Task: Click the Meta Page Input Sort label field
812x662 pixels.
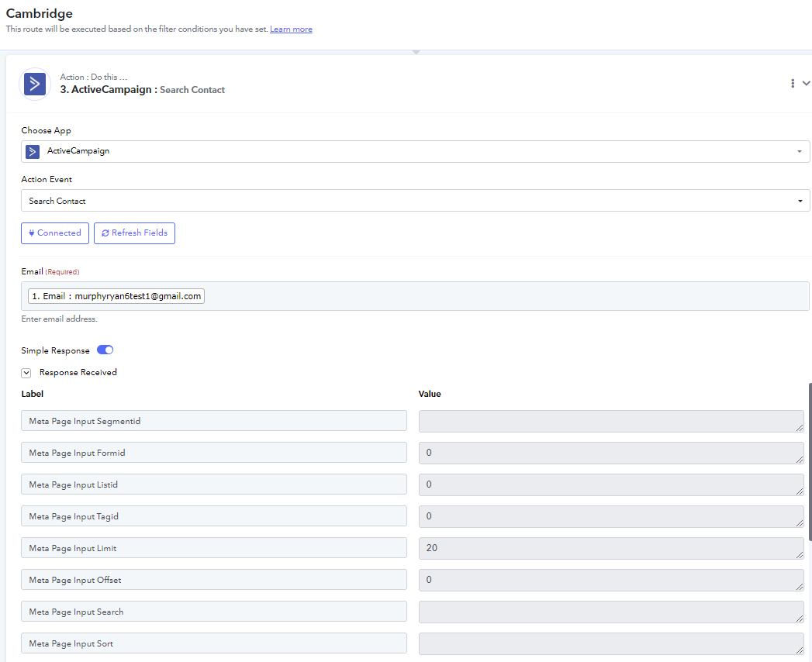Action: tap(214, 643)
